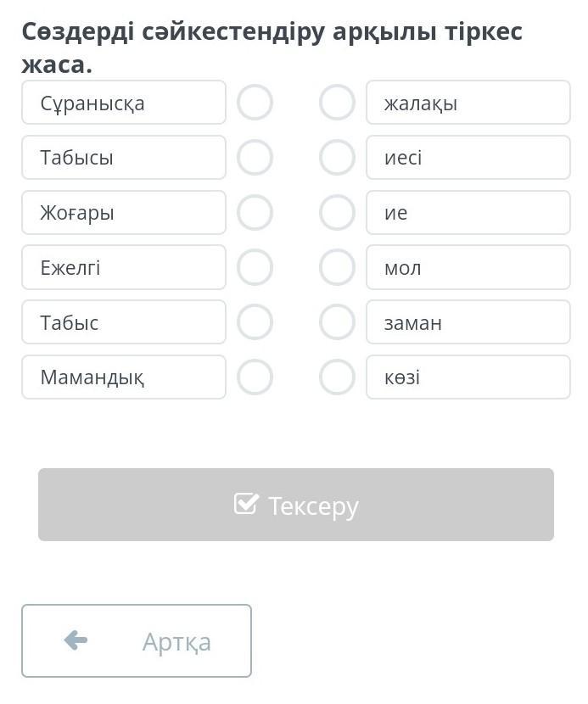Select the radio circle next to Табыс
The height and width of the screenshot is (704, 588).
[255, 322]
